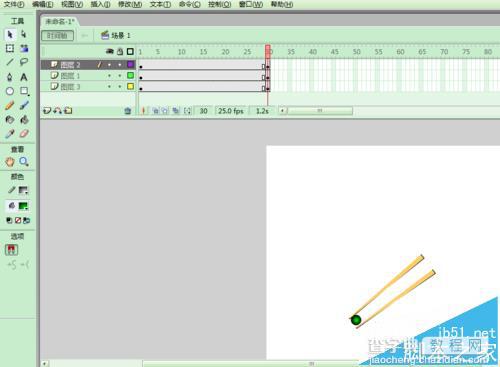The width and height of the screenshot is (500, 367).
Task: Select the Pencil tool
Action: click(10, 106)
